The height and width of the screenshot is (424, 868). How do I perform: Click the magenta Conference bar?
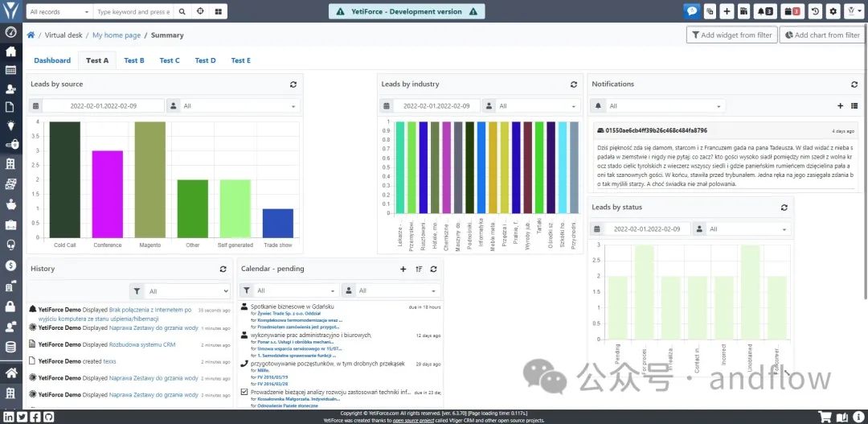pyautogui.click(x=108, y=194)
